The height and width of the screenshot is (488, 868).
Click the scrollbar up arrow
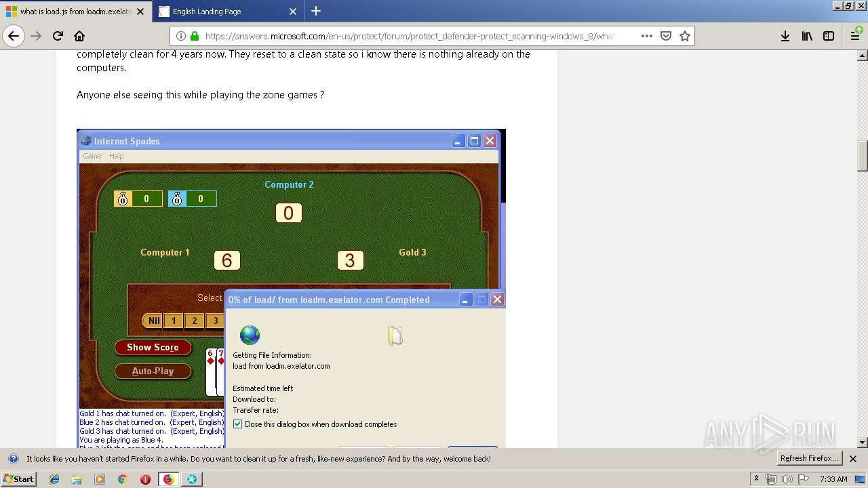pyautogui.click(x=863, y=55)
